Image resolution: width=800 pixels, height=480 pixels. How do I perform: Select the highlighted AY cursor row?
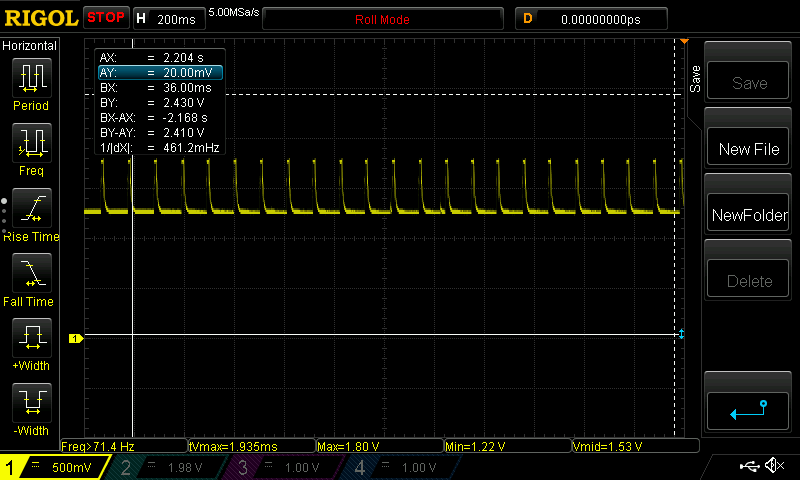pos(160,72)
